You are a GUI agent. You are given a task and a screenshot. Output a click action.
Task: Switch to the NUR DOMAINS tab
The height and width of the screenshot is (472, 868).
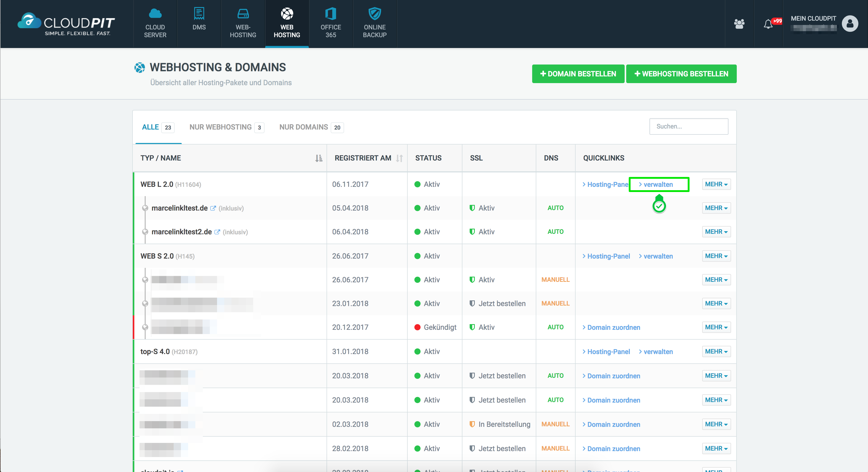click(x=304, y=127)
